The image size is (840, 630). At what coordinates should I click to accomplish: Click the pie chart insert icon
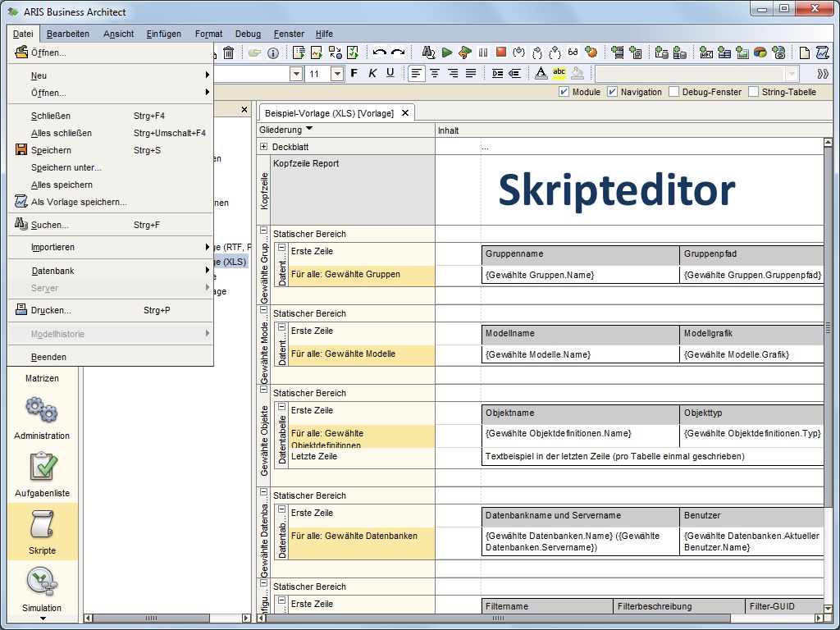click(760, 52)
